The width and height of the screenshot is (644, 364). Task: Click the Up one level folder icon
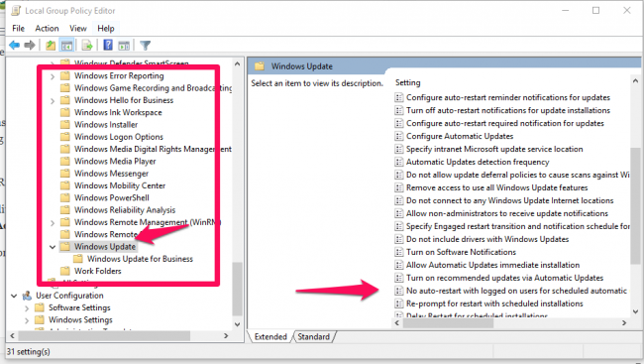pos(51,45)
